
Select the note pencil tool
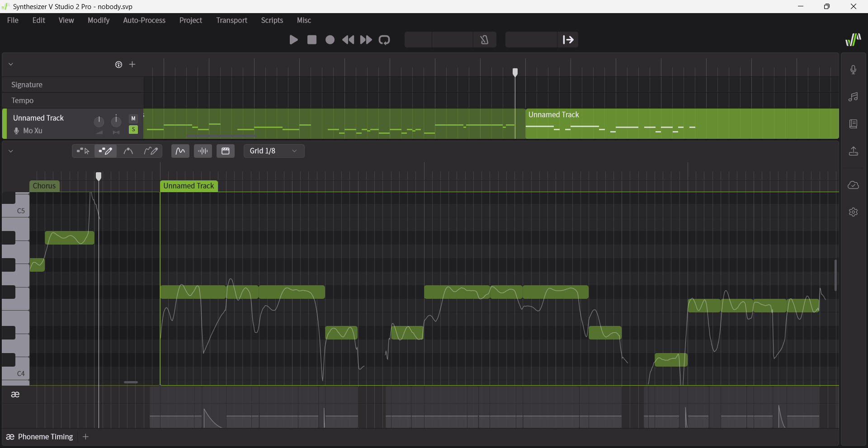pos(105,151)
